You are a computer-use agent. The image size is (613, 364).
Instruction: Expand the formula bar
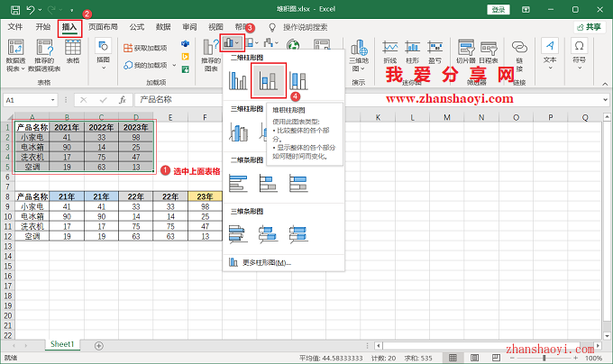605,100
